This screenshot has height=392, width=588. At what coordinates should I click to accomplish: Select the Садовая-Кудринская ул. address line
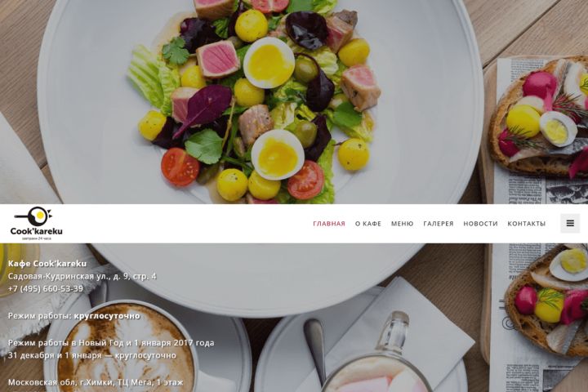pos(82,276)
